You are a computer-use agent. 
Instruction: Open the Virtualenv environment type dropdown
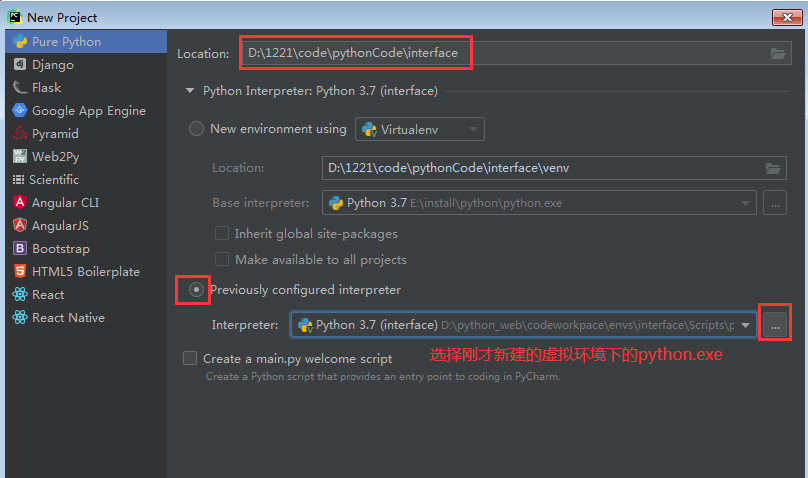[x=419, y=129]
